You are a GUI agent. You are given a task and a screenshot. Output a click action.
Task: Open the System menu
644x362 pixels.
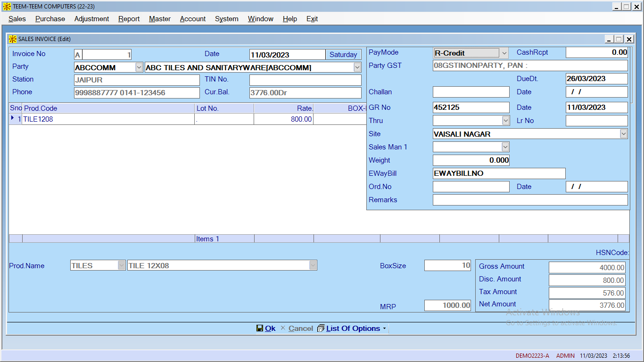coord(227,19)
